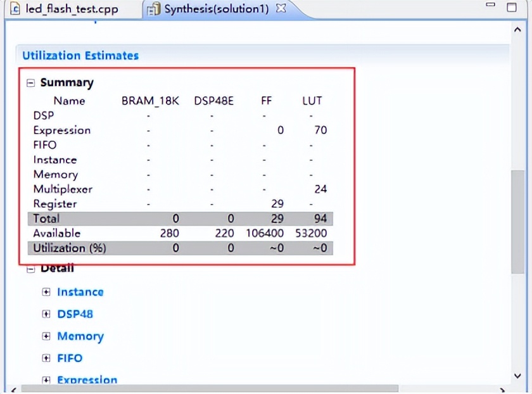Open the DSP48 detail link

pos(75,314)
